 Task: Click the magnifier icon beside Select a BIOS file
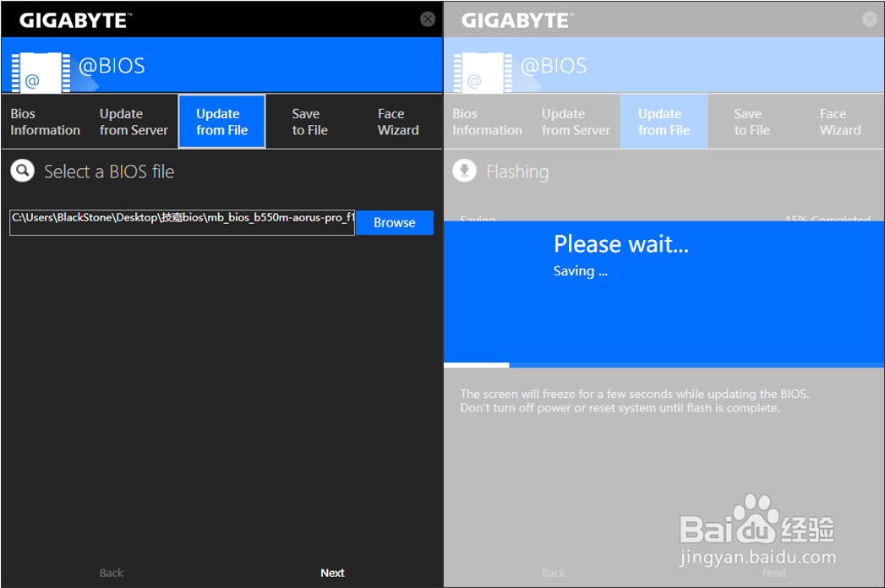[23, 171]
